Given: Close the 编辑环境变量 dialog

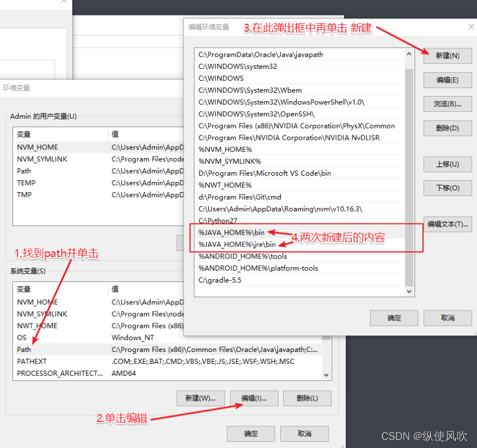Looking at the screenshot, I should [x=471, y=27].
